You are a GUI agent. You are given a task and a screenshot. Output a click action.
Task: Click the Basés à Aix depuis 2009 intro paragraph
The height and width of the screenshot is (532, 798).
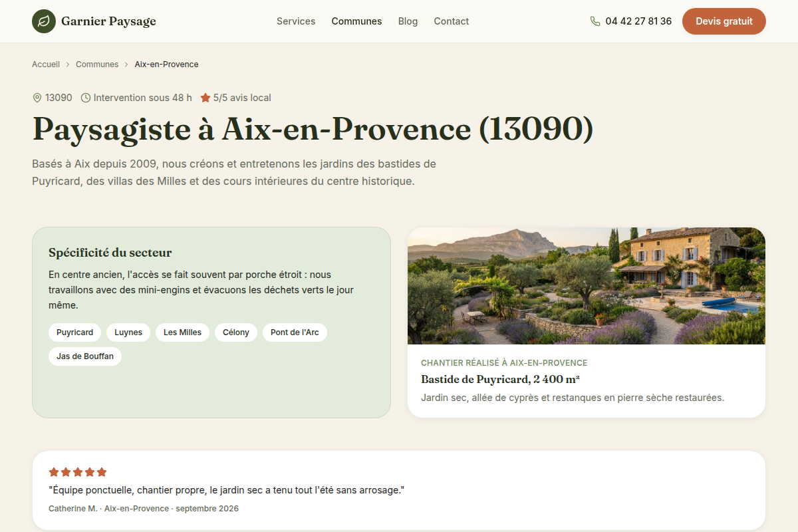click(234, 172)
